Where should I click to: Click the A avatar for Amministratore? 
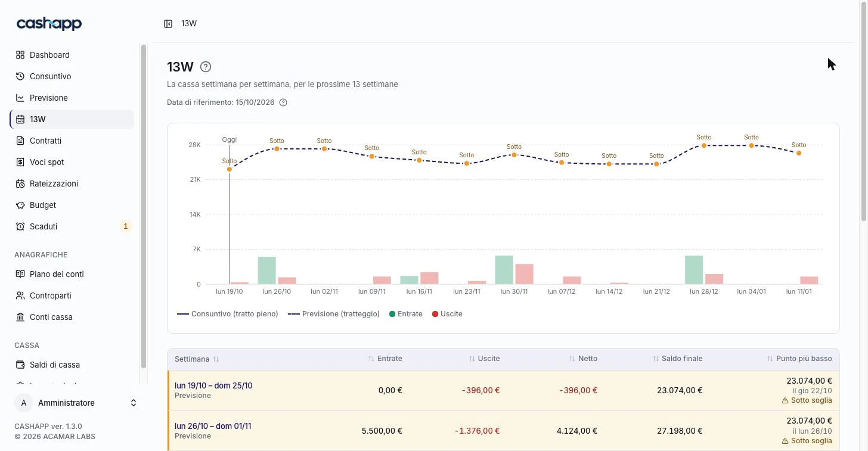click(x=24, y=403)
